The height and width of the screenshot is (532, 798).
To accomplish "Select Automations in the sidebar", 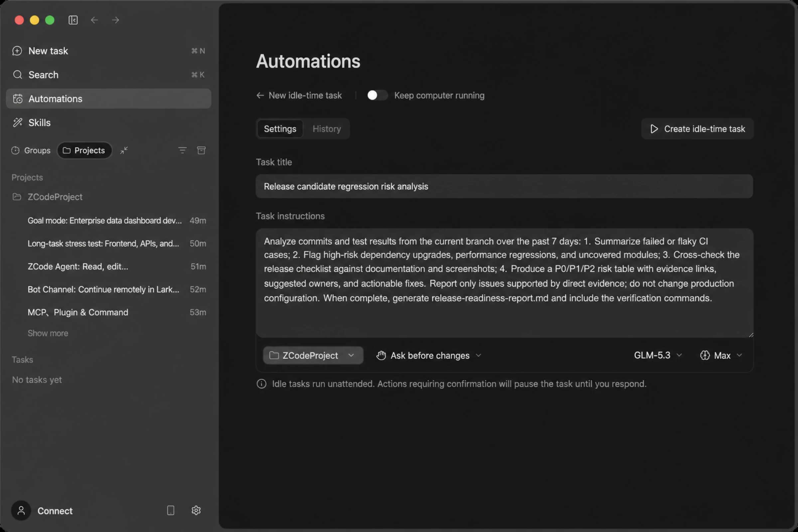I will 109,99.
